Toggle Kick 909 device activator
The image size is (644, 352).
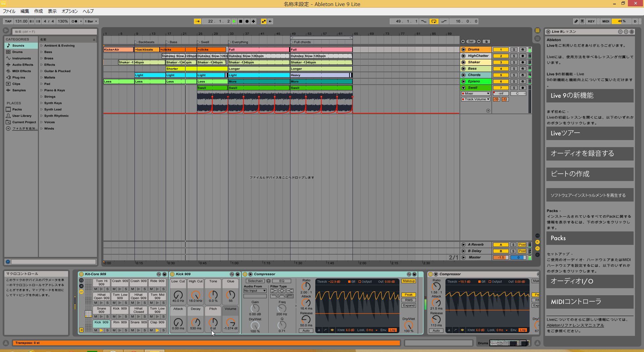[x=172, y=274]
